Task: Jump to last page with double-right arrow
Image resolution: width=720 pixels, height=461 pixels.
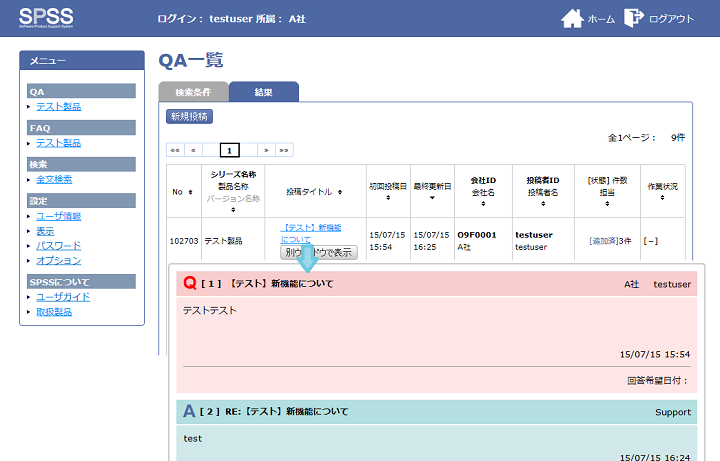Action: [284, 150]
